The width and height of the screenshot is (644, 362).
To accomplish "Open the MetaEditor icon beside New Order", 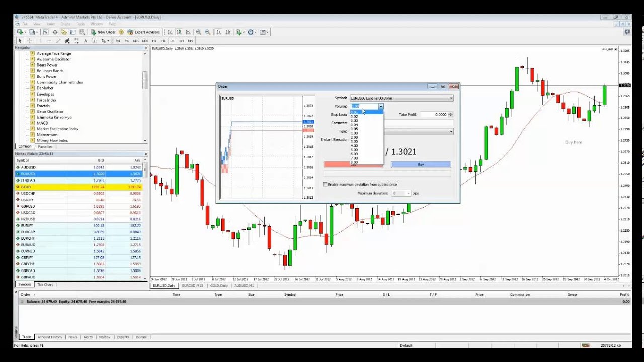I will pos(121,32).
